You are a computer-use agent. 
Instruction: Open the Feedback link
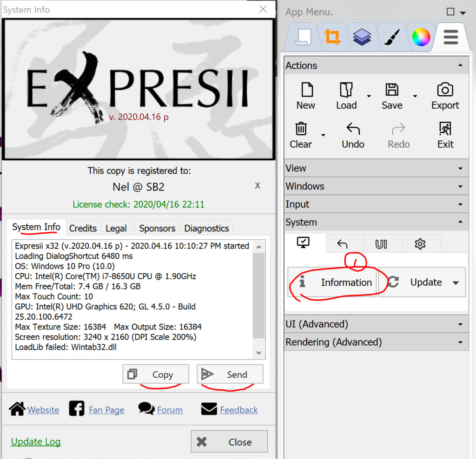click(239, 410)
